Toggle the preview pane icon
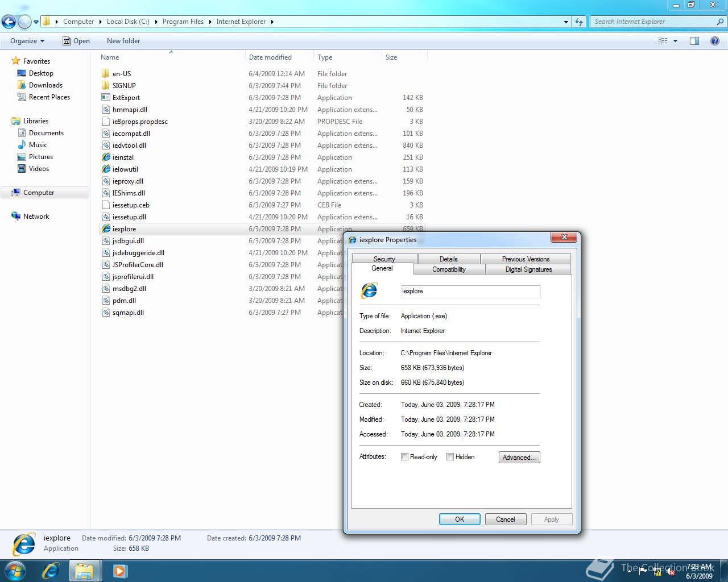Screen dimensions: 728x582 click(694, 41)
